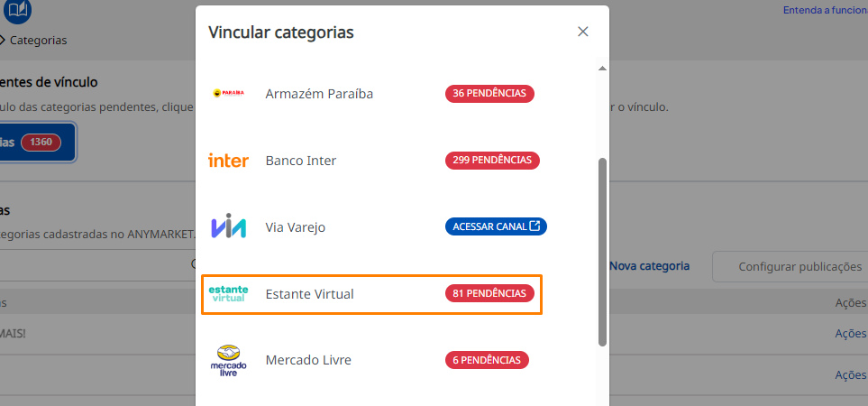
Task: Click the scroll up arrow in dialog
Action: (x=602, y=69)
